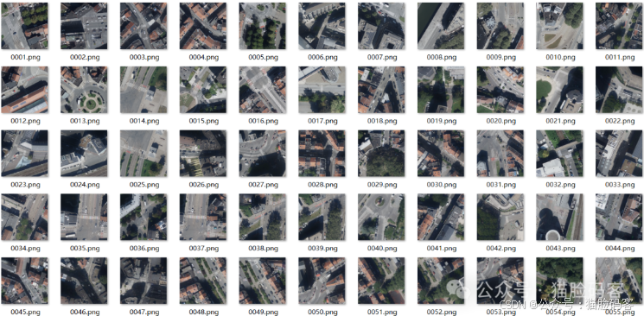Screen dimensions: 644x316
Task: Select the 0035.png thumbnail
Action: (84, 217)
